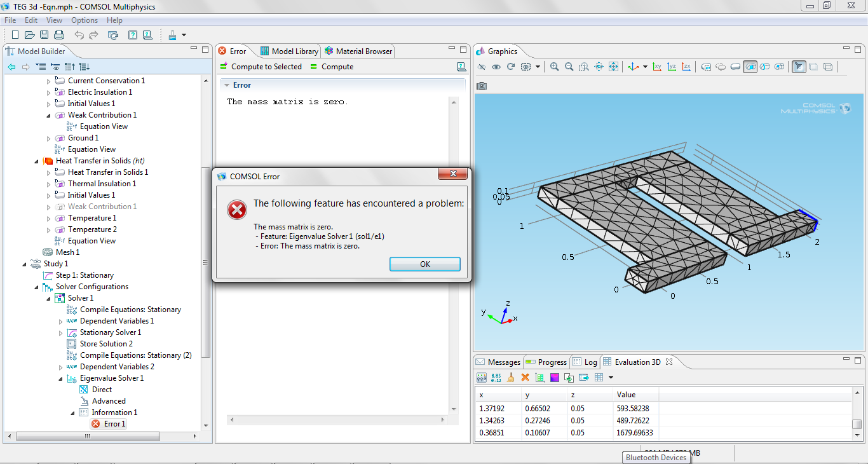
Task: Take a Graphics snapshot with the camera icon
Action: pyautogui.click(x=482, y=86)
